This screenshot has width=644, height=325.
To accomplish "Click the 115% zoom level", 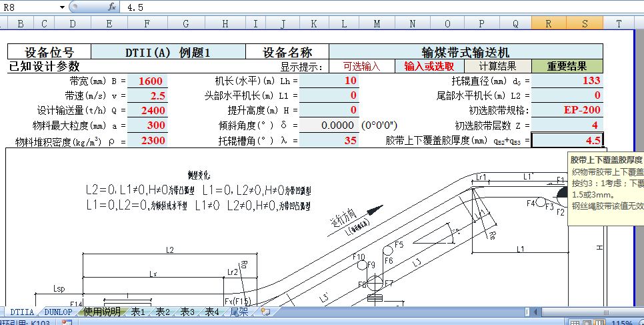I will pyautogui.click(x=621, y=323).
